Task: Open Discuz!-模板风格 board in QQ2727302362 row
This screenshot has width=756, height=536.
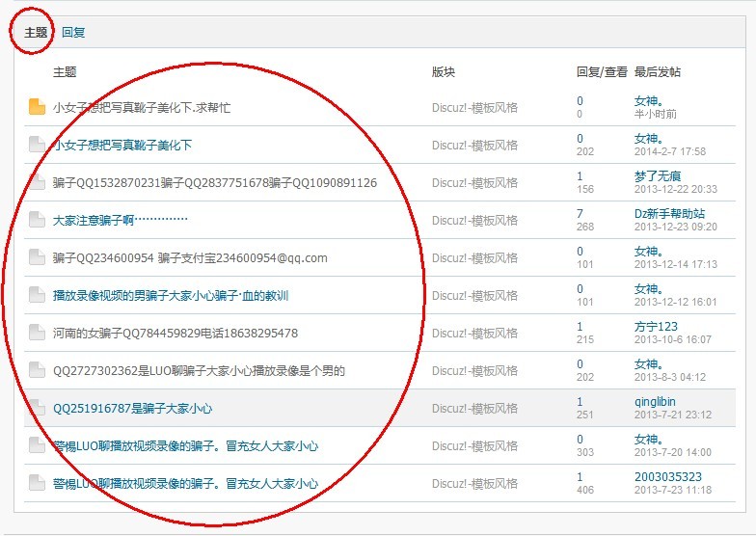Action: (474, 370)
